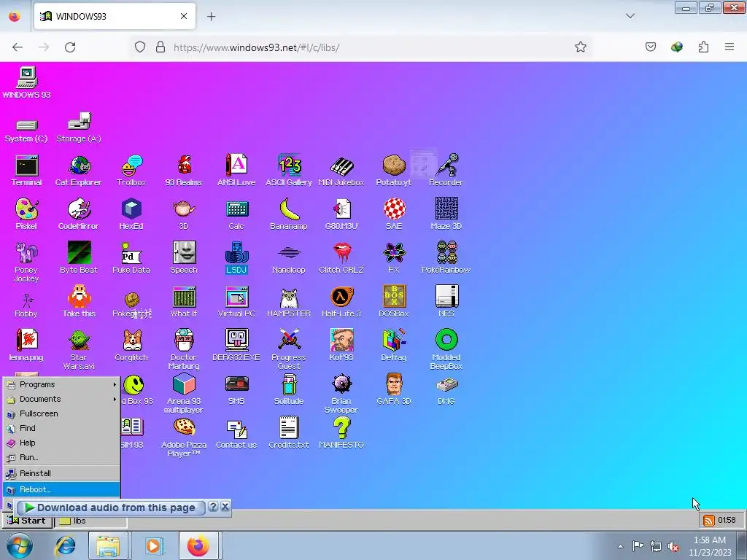Image resolution: width=747 pixels, height=560 pixels.
Task: Open the HexEd cube icon
Action: pyautogui.click(x=131, y=214)
